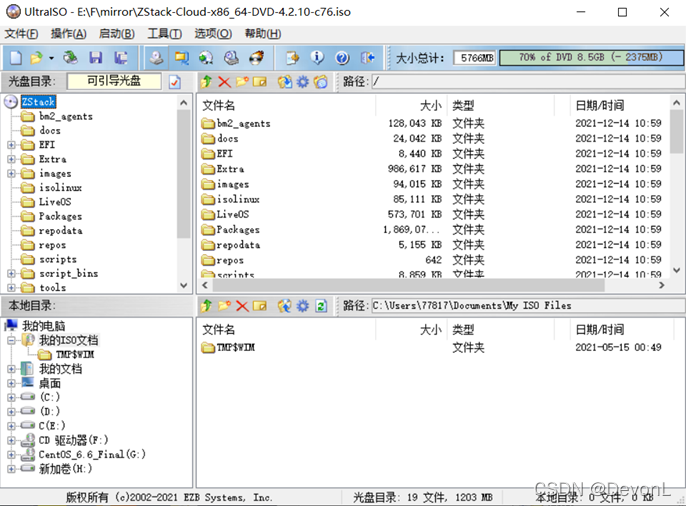This screenshot has width=686, height=506.
Task: Show image information with i icon
Action: tap(317, 57)
